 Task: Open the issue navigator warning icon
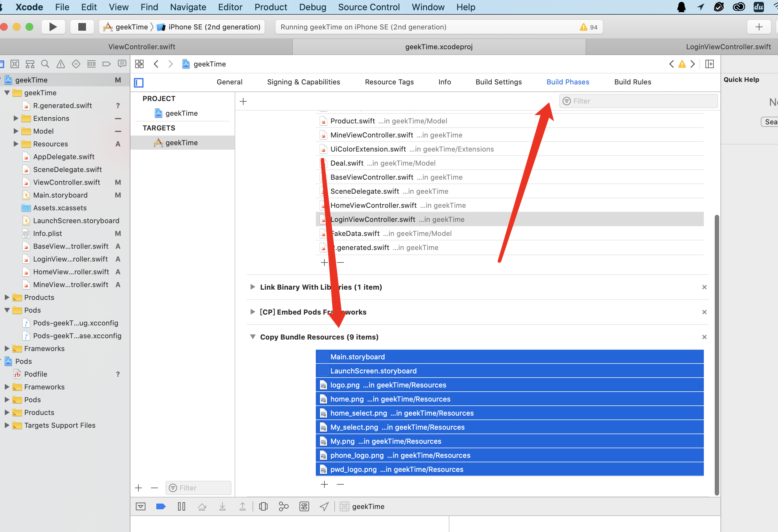61,64
